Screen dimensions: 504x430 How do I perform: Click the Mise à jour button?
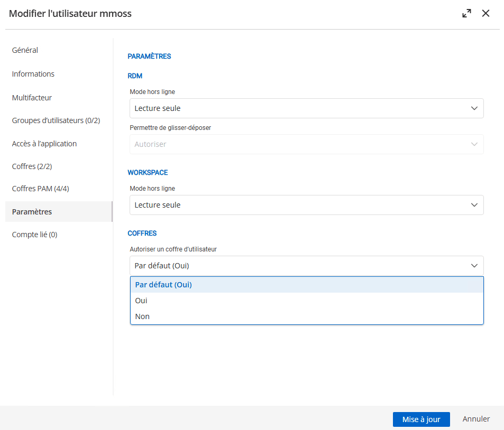(x=421, y=418)
